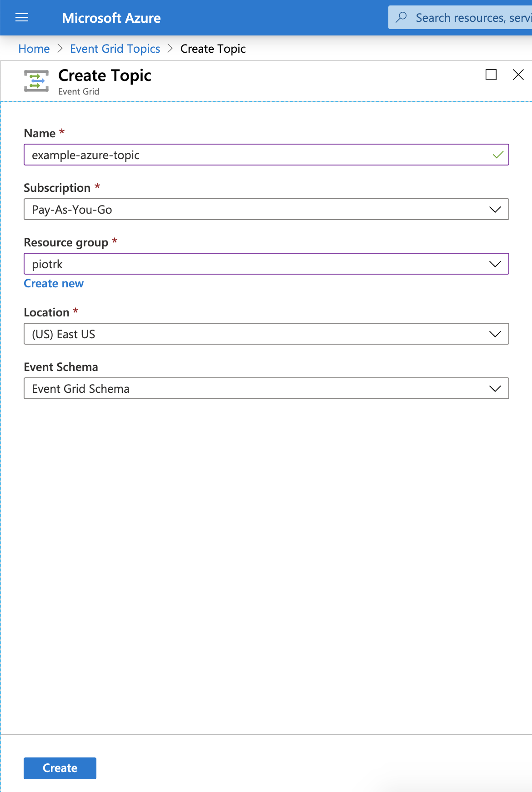
Task: Click the Name field label
Action: [x=40, y=133]
